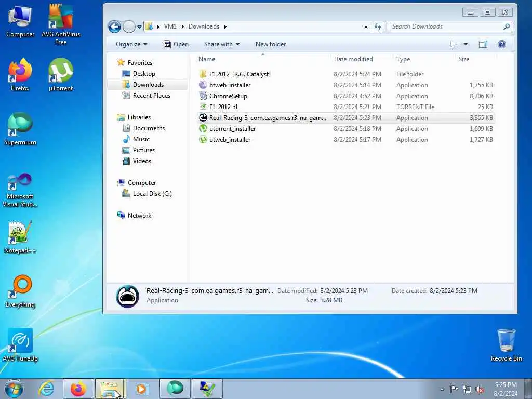
Task: Select the utorrent_installer file
Action: pos(232,129)
